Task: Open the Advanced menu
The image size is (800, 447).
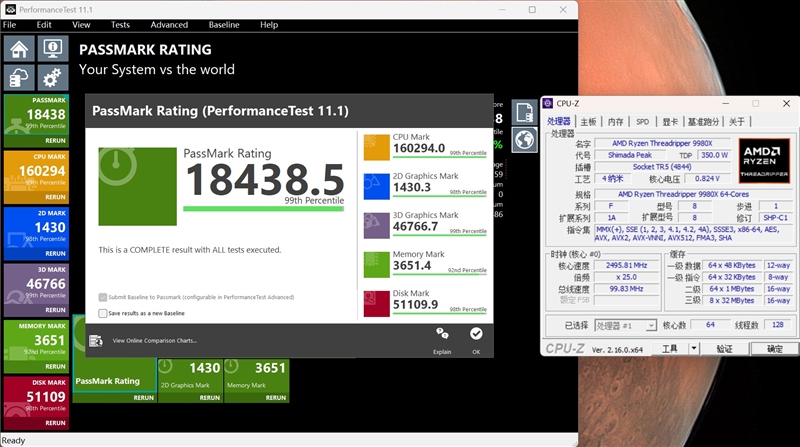Action: click(x=169, y=24)
